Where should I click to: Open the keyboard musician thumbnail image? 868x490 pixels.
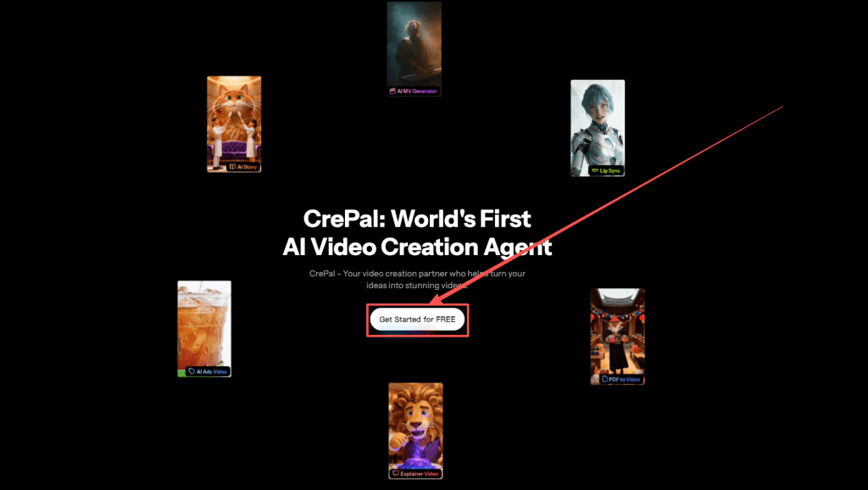414,42
